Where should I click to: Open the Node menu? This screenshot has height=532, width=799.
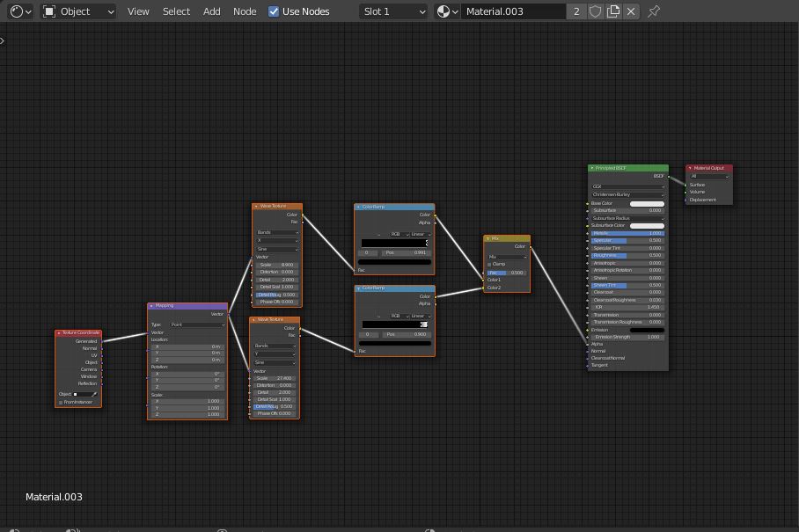[245, 11]
